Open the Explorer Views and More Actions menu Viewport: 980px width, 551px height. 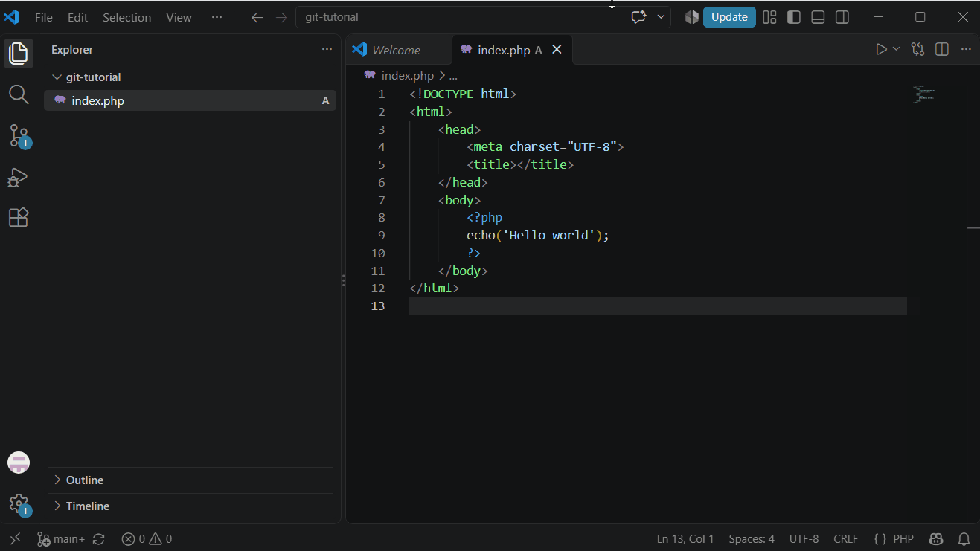pyautogui.click(x=327, y=50)
